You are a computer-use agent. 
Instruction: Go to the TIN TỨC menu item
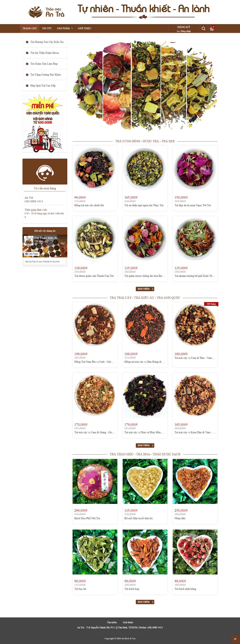(47, 29)
